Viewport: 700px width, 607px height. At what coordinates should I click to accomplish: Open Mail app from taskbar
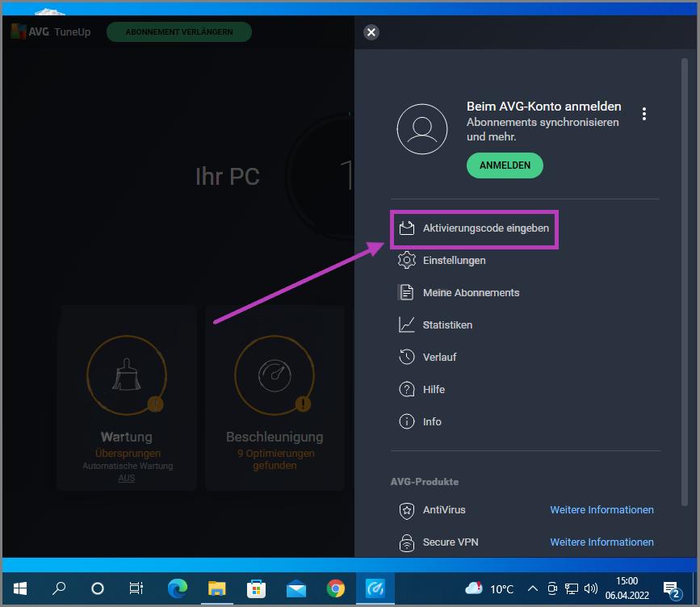pos(296,588)
